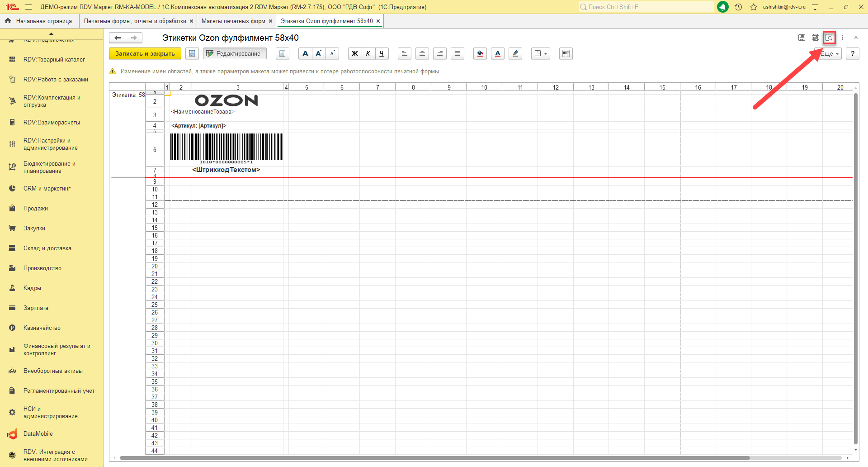
Task: Open RDV:Комплектация и отгрузка section
Action: pyautogui.click(x=52, y=101)
